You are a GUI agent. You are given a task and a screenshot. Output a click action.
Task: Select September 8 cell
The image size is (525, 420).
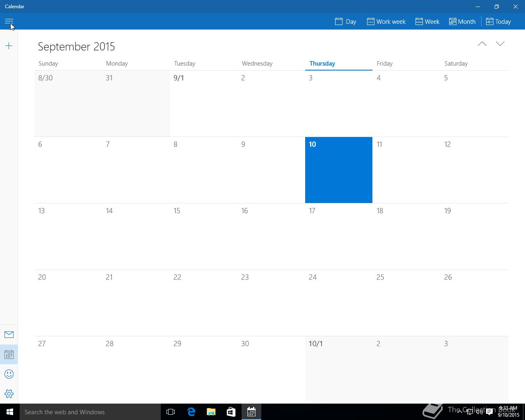204,170
